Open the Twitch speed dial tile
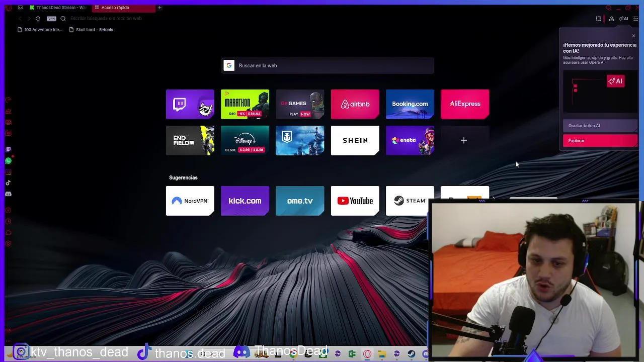 pyautogui.click(x=190, y=104)
